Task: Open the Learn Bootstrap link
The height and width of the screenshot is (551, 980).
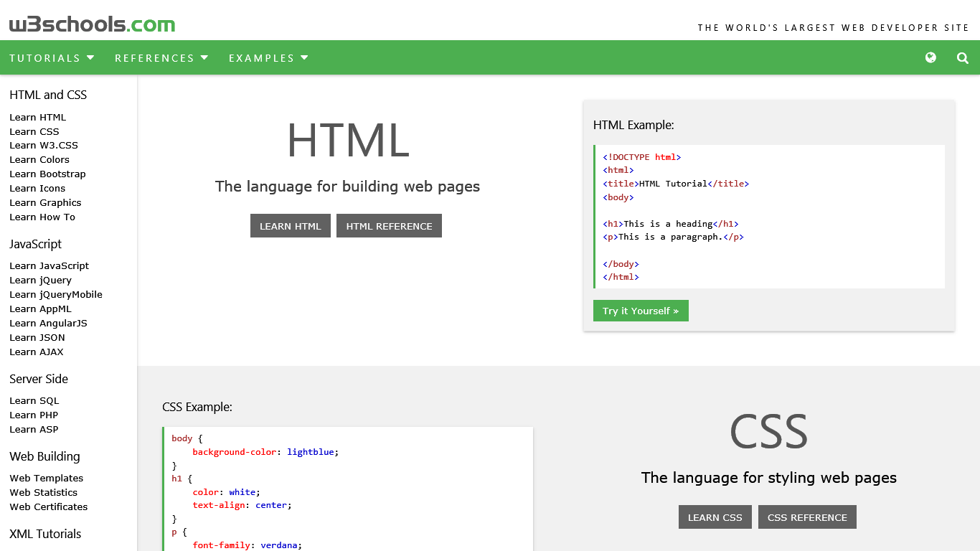Action: click(47, 174)
